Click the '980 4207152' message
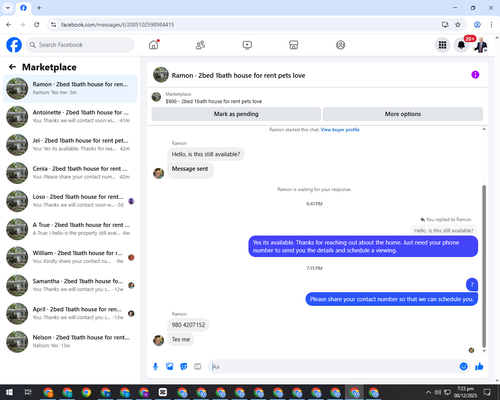The image size is (500, 400). click(x=188, y=325)
